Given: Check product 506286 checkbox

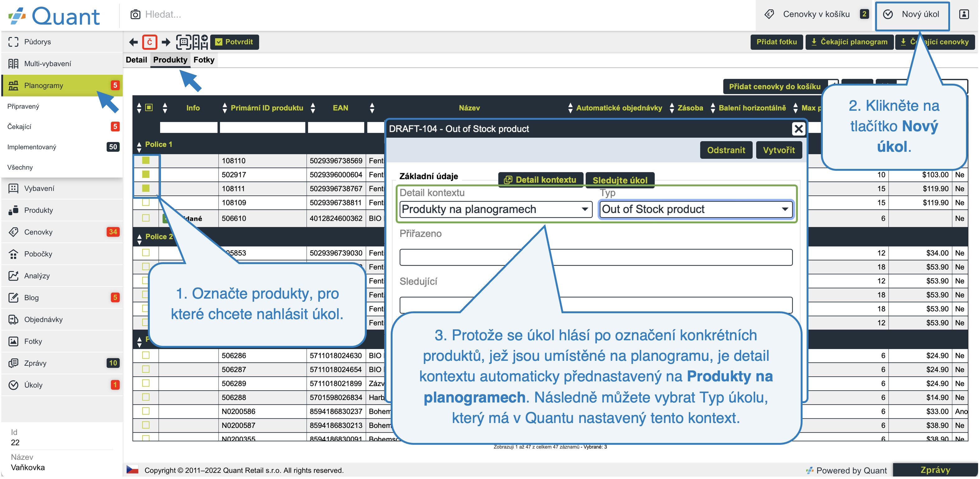Looking at the screenshot, I should click(146, 356).
